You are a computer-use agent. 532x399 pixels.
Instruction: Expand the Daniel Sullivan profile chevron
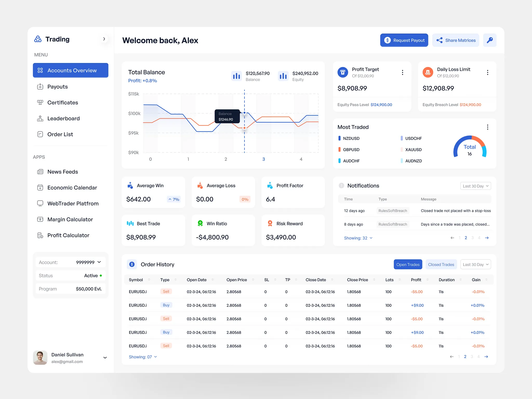pos(105,358)
